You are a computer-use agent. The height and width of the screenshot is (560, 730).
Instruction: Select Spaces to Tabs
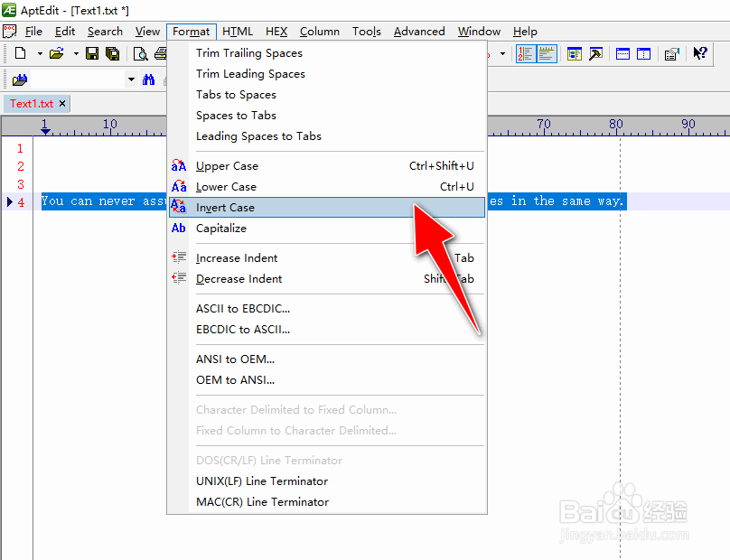point(327,115)
